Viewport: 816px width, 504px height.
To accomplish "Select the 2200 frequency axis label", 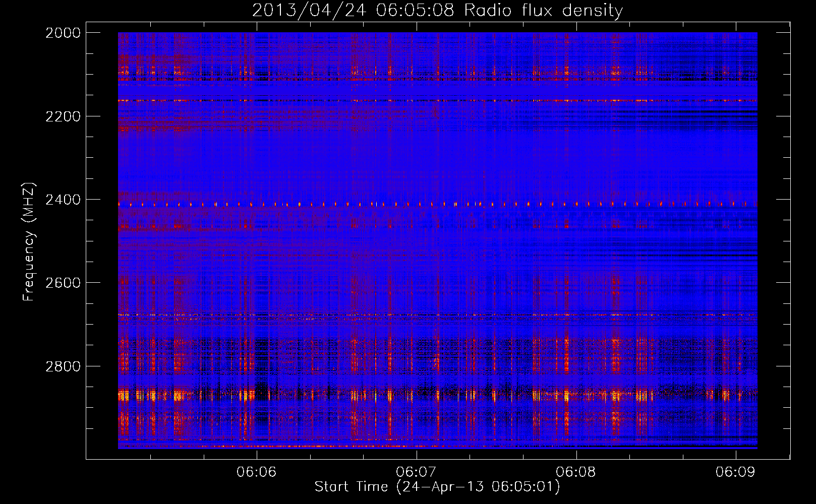I will coord(63,116).
